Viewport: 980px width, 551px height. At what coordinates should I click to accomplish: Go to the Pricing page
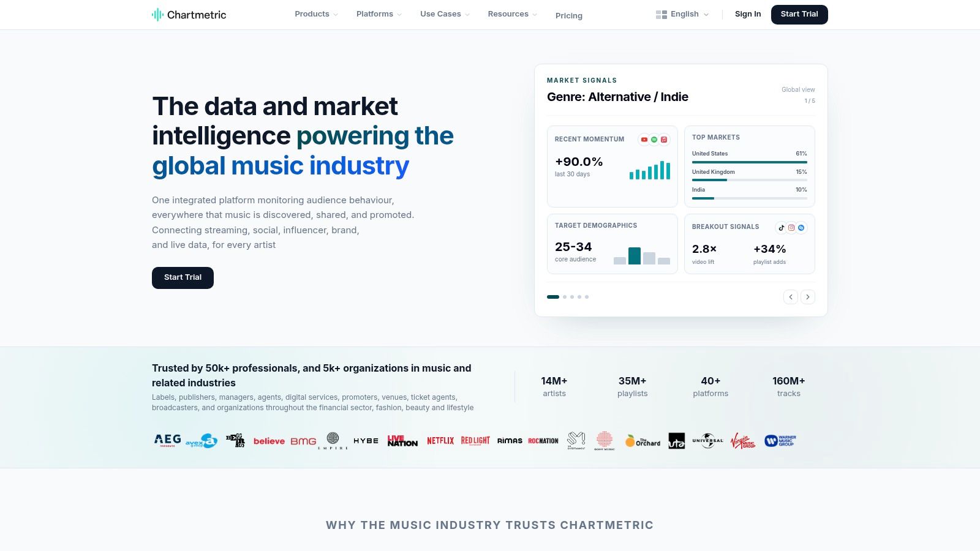569,15
